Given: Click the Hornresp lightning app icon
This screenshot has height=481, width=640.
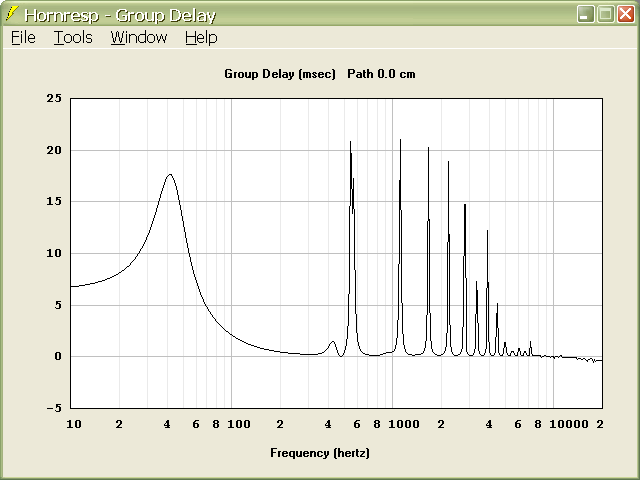Looking at the screenshot, I should click(12, 14).
